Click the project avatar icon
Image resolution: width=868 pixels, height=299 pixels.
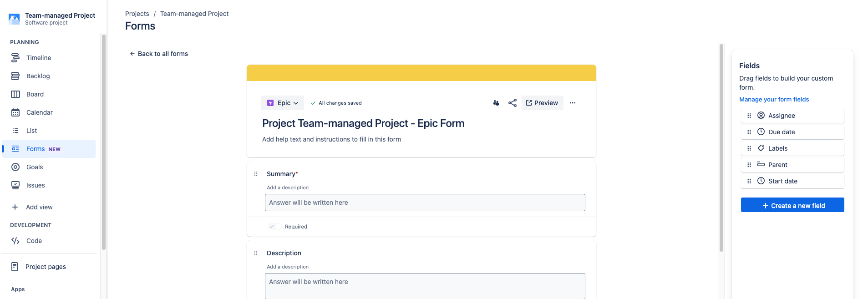pyautogui.click(x=14, y=19)
